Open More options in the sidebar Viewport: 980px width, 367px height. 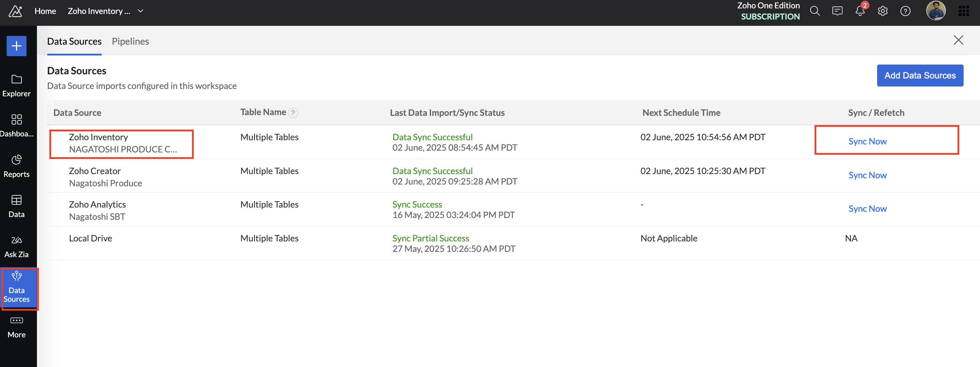click(x=16, y=328)
